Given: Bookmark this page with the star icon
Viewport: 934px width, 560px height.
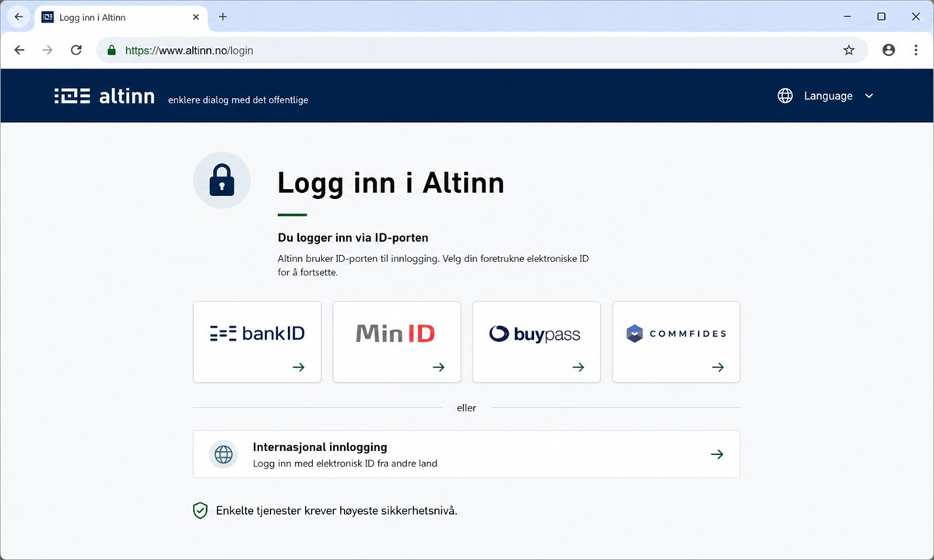Looking at the screenshot, I should [848, 50].
